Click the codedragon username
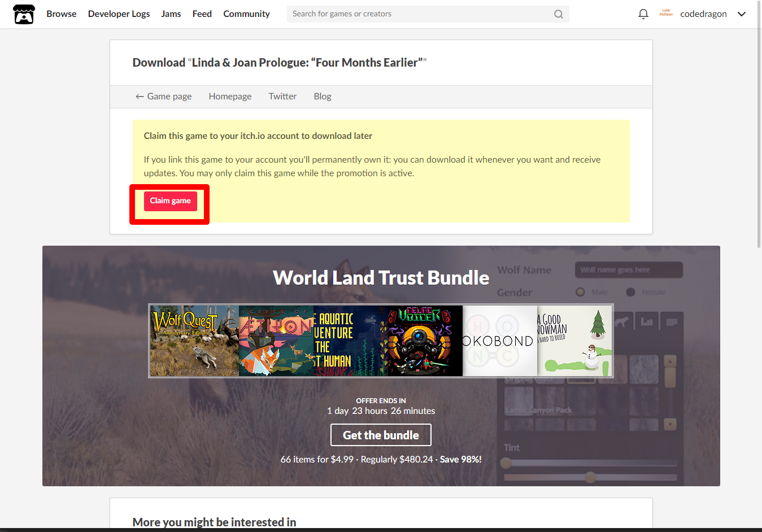The height and width of the screenshot is (532, 762). (703, 14)
